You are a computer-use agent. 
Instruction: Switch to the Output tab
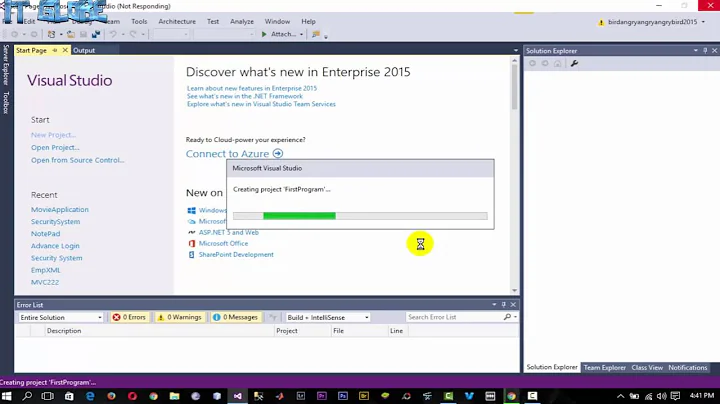coord(84,50)
